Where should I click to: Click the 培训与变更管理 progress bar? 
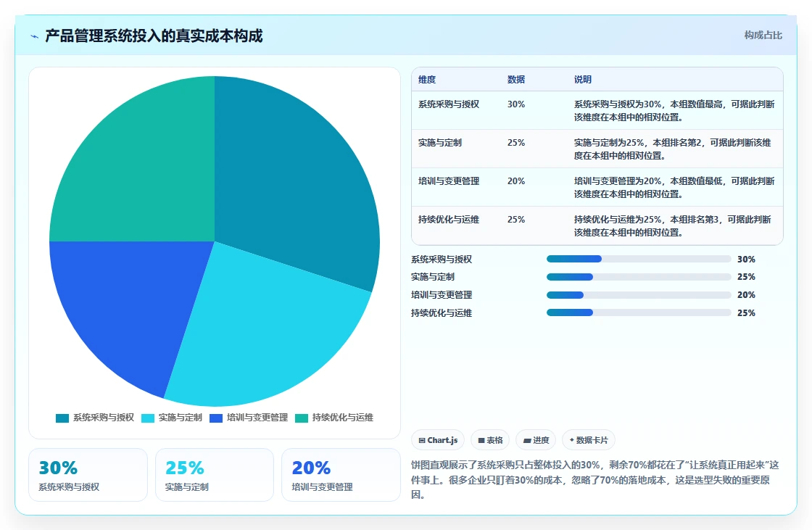639,295
